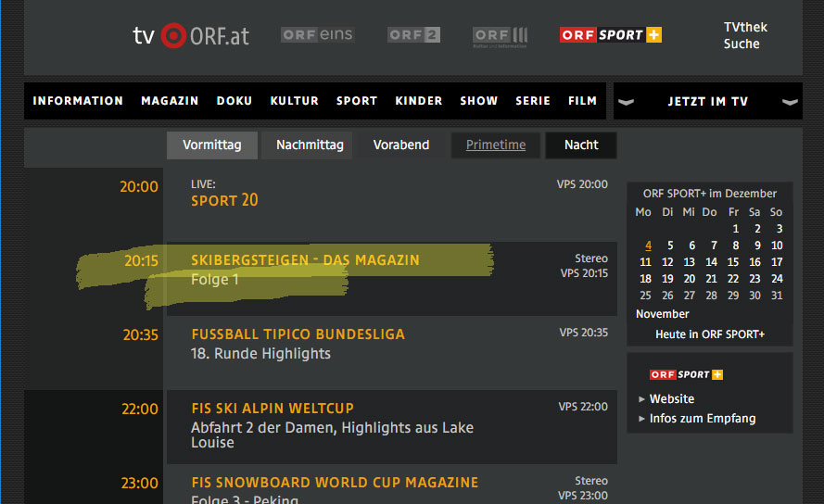Open FIS Snowboard World Cup Magazine

click(x=335, y=483)
